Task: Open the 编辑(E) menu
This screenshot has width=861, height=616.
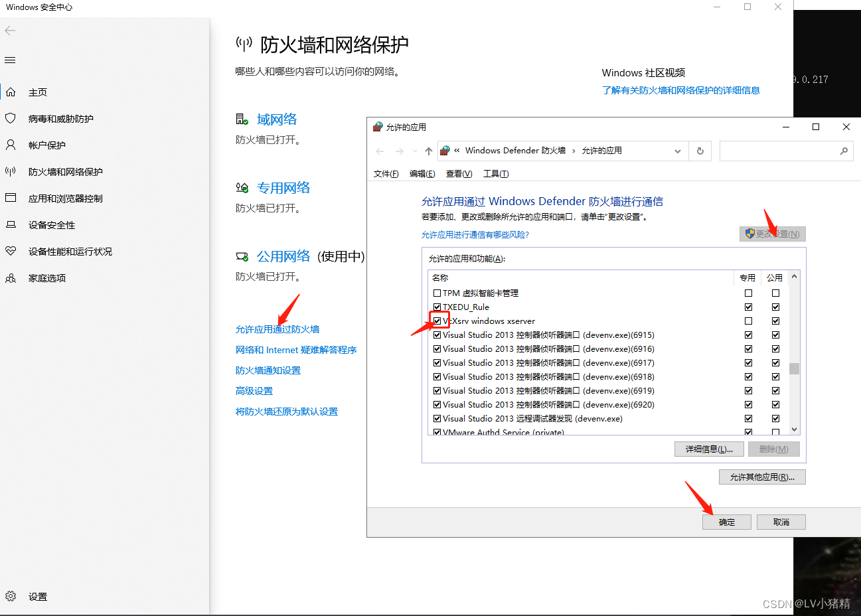Action: pyautogui.click(x=422, y=174)
